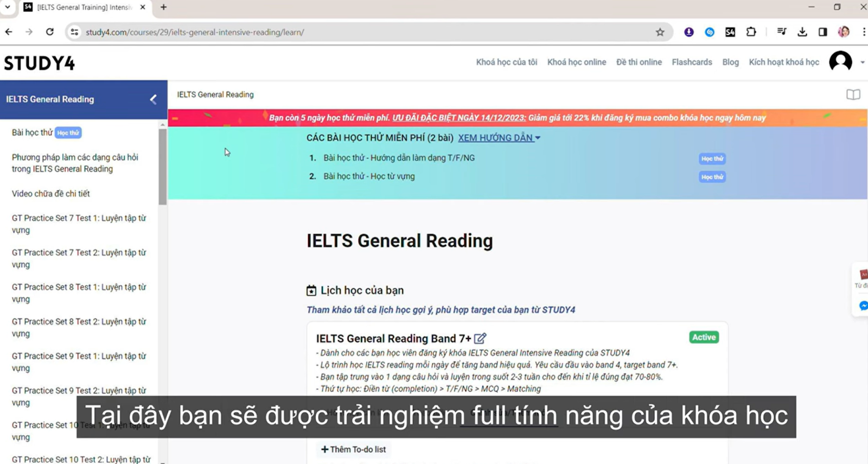868x464 pixels.
Task: Click the IELTS General Reading sidebar header
Action: click(84, 99)
